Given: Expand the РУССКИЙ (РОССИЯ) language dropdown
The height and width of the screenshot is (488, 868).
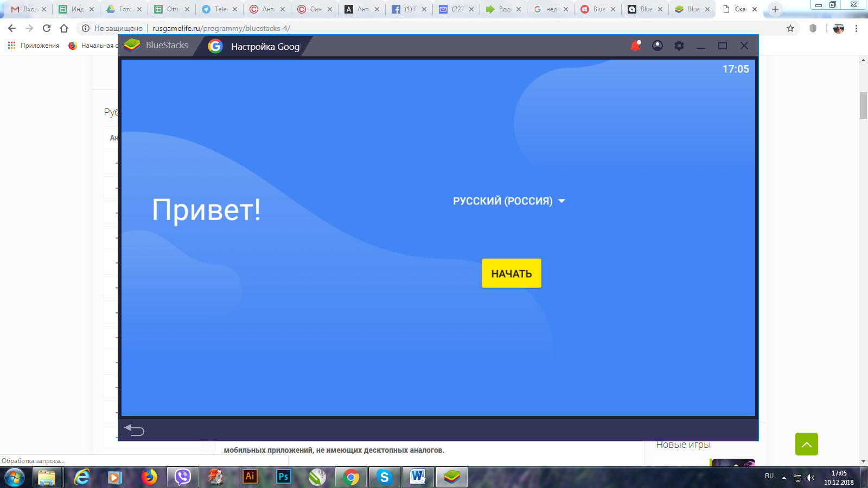Looking at the screenshot, I should pyautogui.click(x=509, y=201).
